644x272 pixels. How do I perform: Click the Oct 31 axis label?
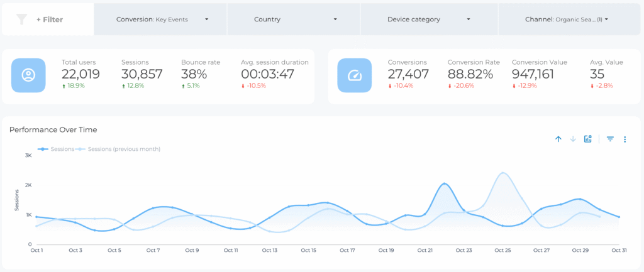click(x=619, y=250)
